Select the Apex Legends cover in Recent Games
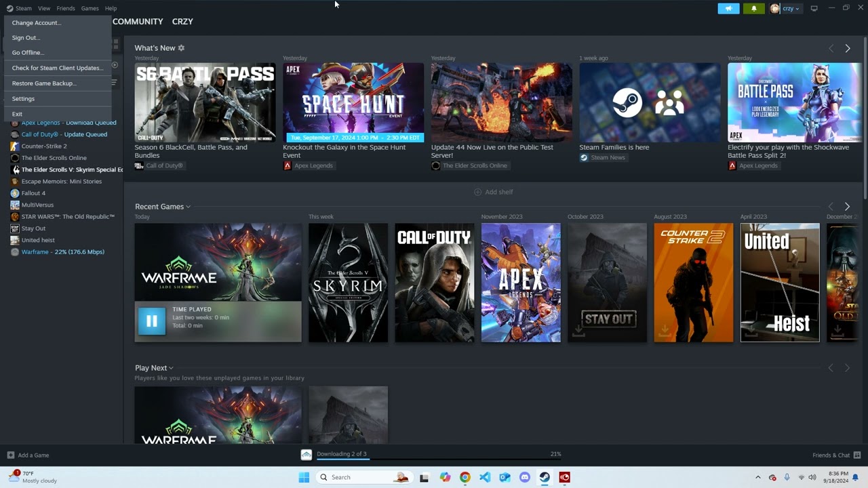Screen dimensions: 868x488 tap(521, 283)
